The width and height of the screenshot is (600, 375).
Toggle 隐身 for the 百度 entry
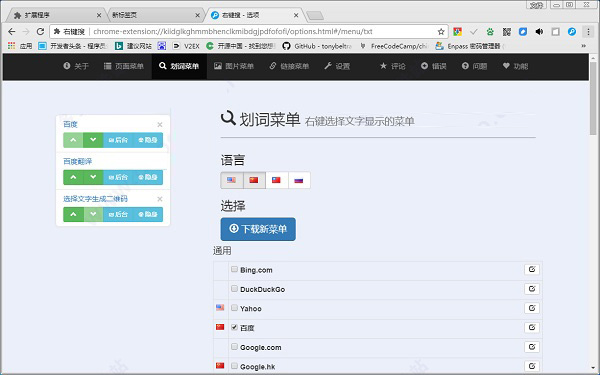pyautogui.click(x=148, y=140)
